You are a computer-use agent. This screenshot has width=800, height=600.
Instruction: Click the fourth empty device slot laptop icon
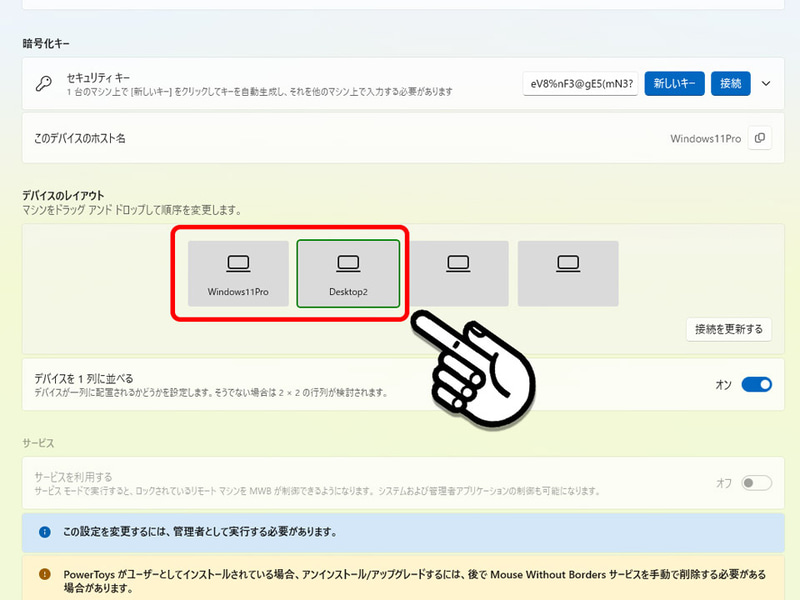tap(568, 261)
